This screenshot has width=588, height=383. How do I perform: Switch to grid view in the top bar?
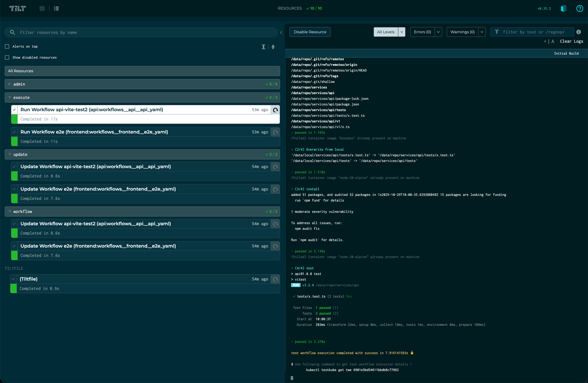pos(42,8)
